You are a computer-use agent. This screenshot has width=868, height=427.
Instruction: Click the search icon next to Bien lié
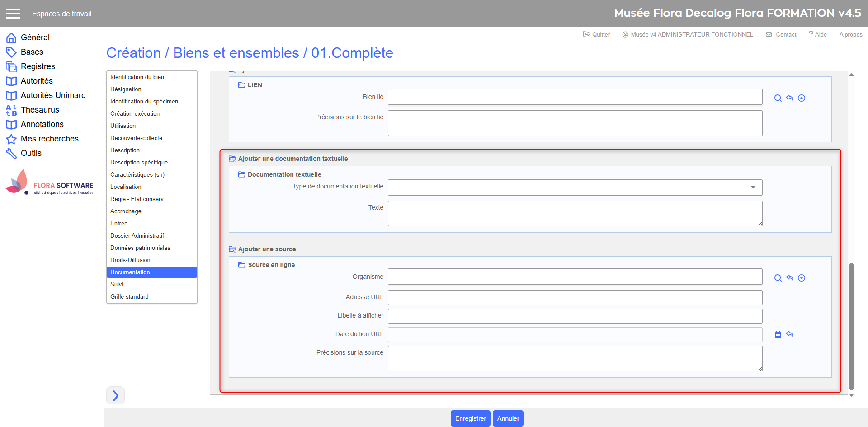tap(778, 98)
